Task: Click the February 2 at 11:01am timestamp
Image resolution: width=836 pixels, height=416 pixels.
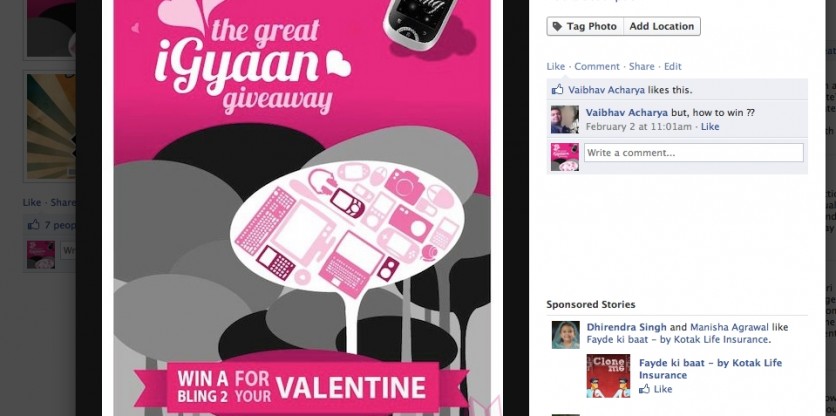Action: pyautogui.click(x=638, y=126)
